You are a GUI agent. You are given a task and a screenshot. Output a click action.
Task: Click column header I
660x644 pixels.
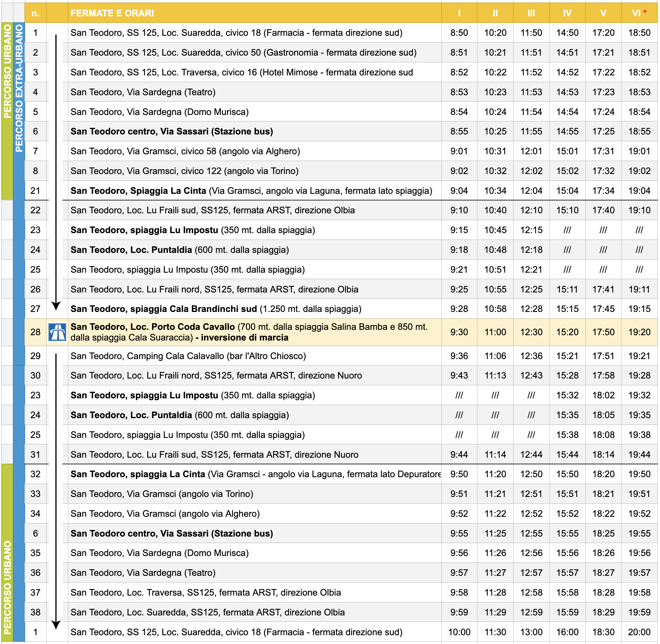[x=459, y=13]
